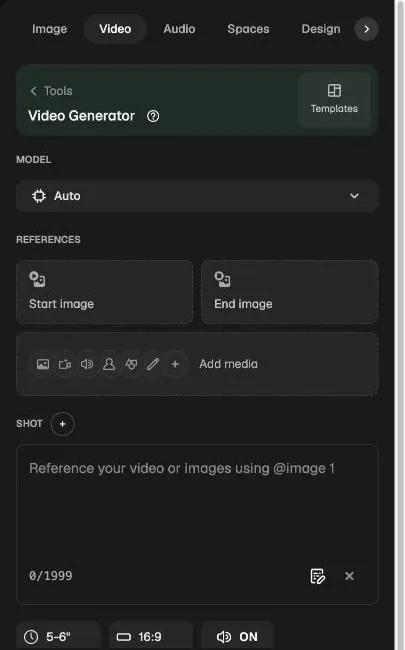Open the Templates panel
This screenshot has height=650, width=405.
[334, 99]
